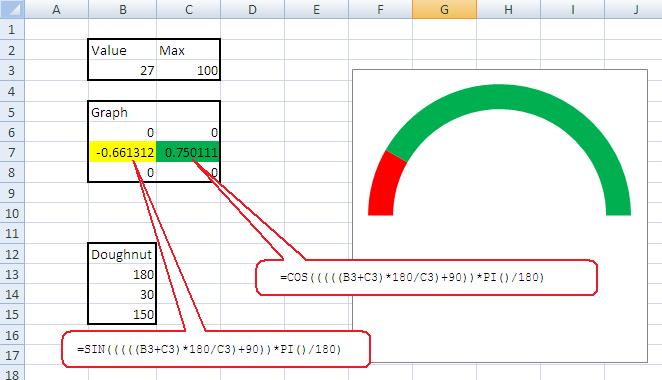Select row 6 header
The height and width of the screenshot is (380, 662).
(12, 132)
